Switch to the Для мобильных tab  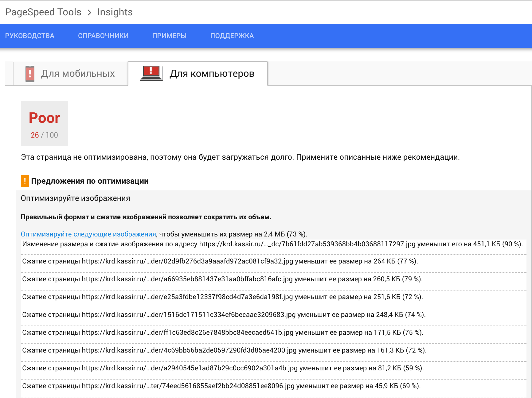(x=70, y=74)
